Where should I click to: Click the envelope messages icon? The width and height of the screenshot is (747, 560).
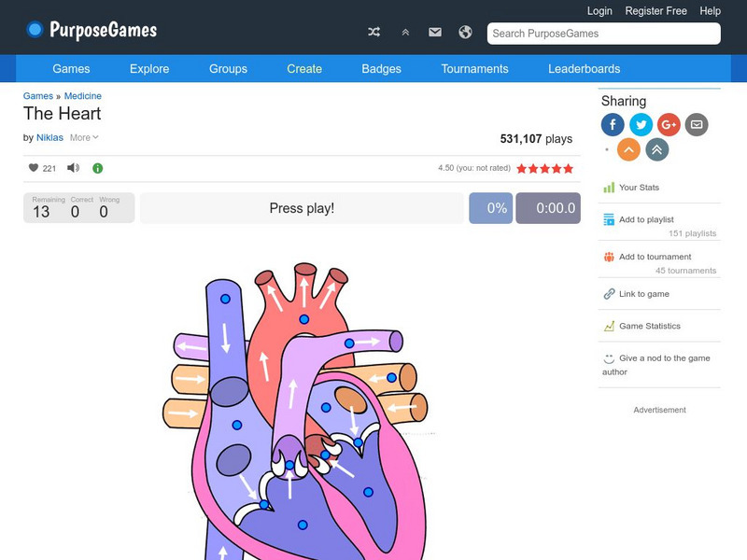434,31
